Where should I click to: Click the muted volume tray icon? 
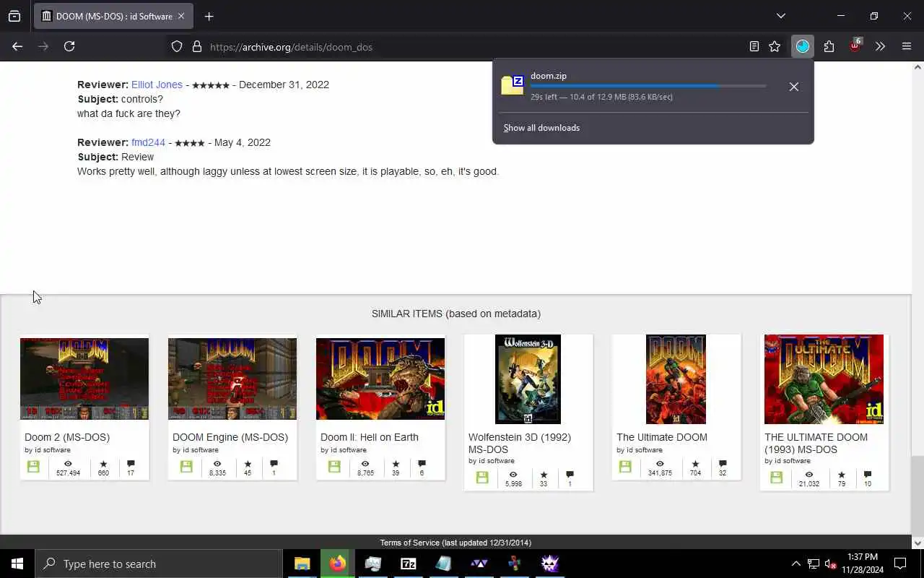click(x=830, y=564)
